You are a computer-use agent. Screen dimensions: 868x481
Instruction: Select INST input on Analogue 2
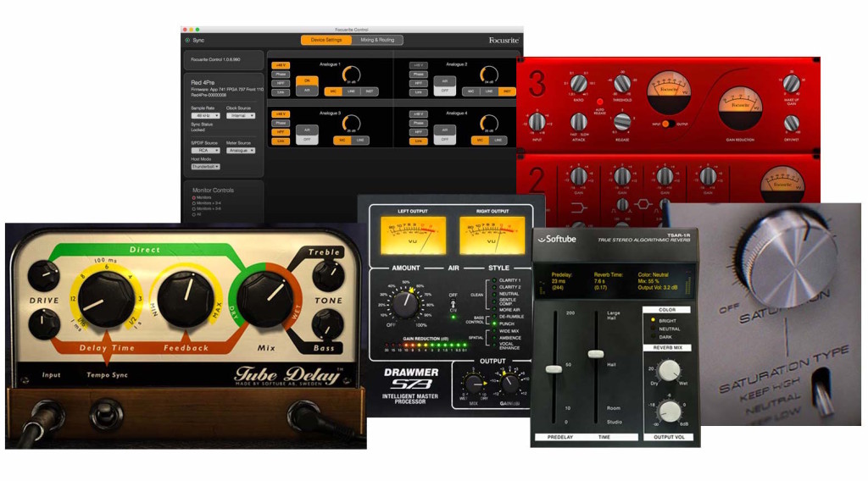pyautogui.click(x=507, y=91)
